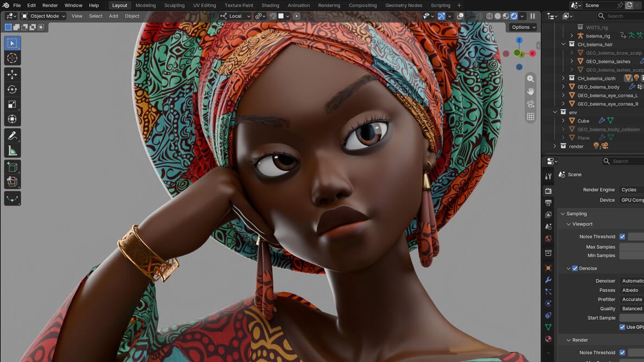Select the Cube object in outliner
This screenshot has width=644, height=362.
tap(583, 121)
